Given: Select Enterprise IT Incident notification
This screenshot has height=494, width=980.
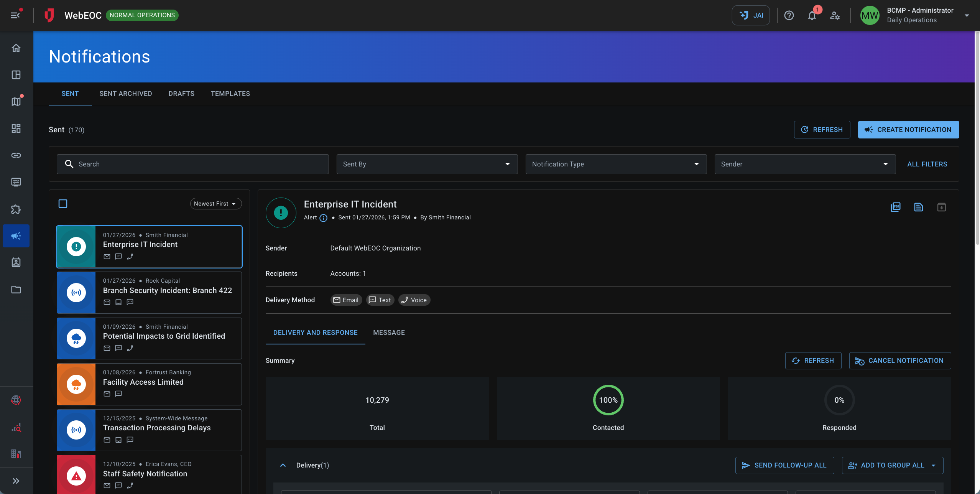Looking at the screenshot, I should pyautogui.click(x=150, y=247).
